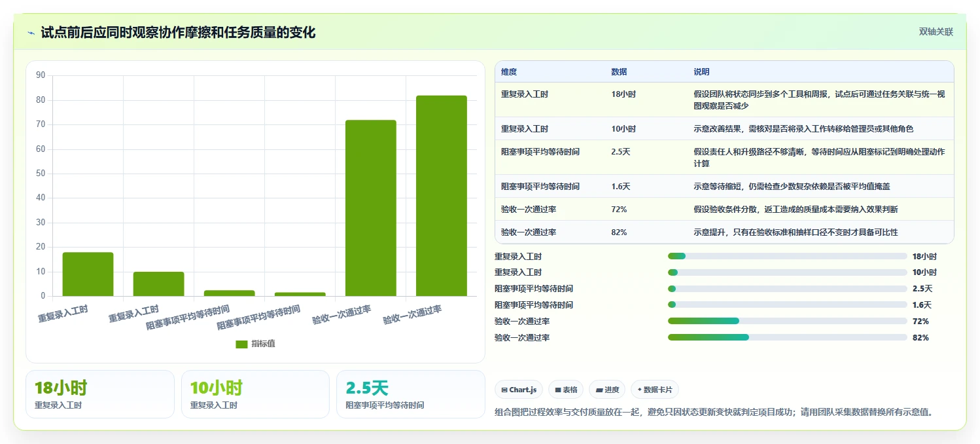Click the chart bar with value 72
This screenshot has height=444, width=980.
coord(371,208)
